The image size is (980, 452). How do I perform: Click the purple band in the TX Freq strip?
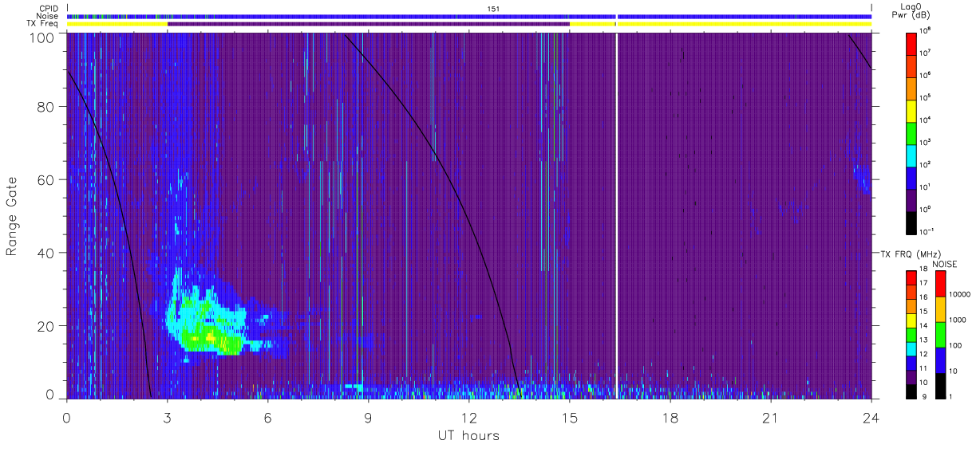point(369,24)
